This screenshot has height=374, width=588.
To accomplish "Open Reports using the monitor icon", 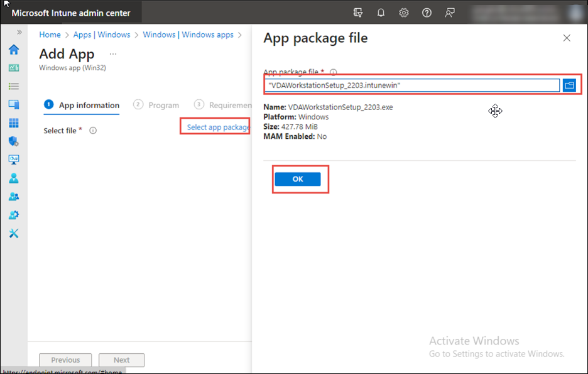I will tap(14, 159).
